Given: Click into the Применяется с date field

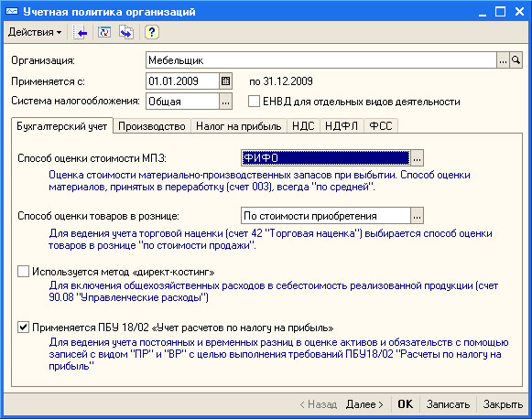Looking at the screenshot, I should click(182, 81).
